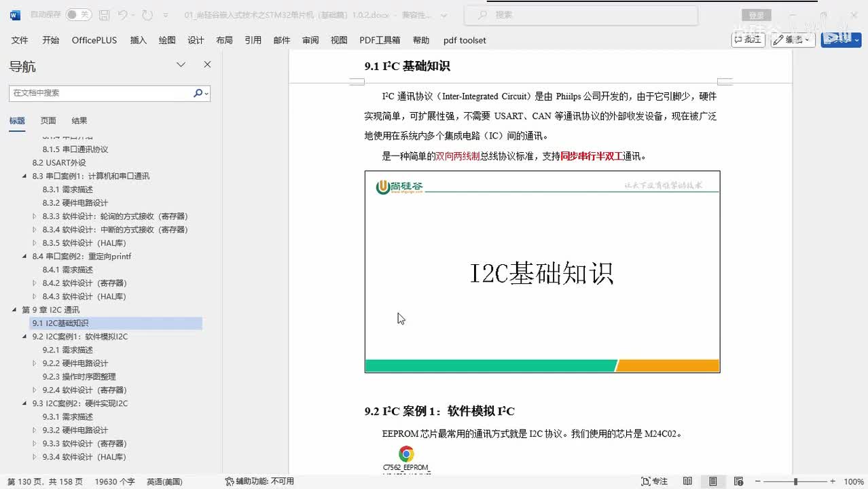Collapse the 9.2 I2C案例1 heading
This screenshot has width=868, height=489.
click(25, 336)
